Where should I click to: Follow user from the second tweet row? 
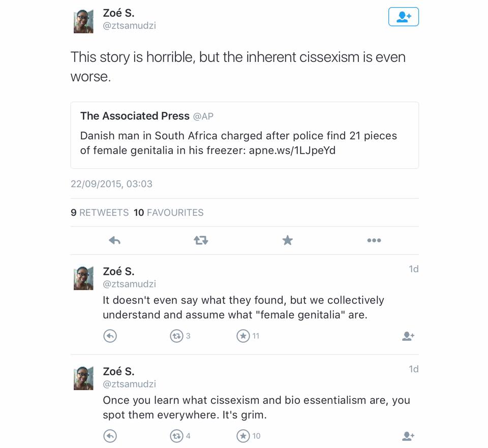pyautogui.click(x=408, y=336)
